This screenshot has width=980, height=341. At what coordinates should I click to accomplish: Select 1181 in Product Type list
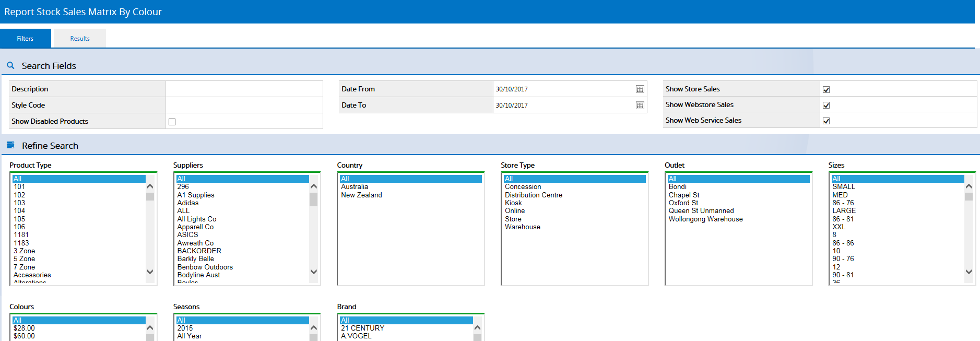tap(79, 234)
